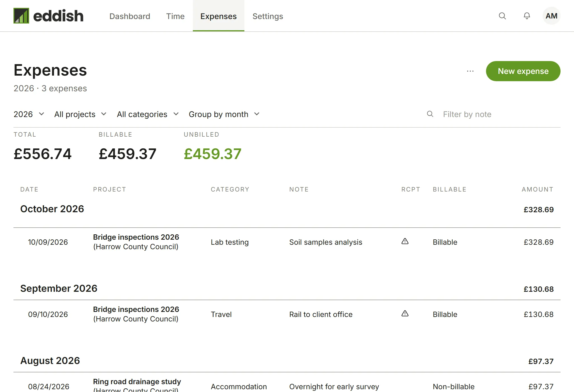Select the Expenses tab
Screen dimensions: 574x392
point(219,16)
